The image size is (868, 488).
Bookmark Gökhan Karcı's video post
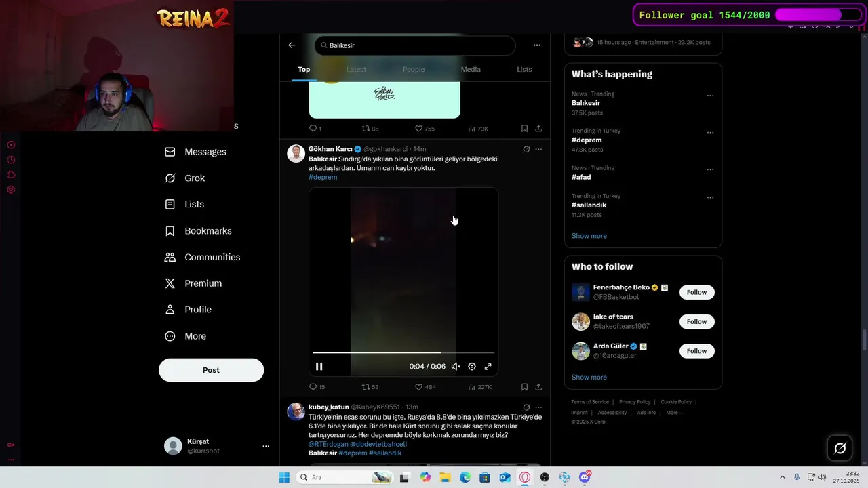(524, 387)
